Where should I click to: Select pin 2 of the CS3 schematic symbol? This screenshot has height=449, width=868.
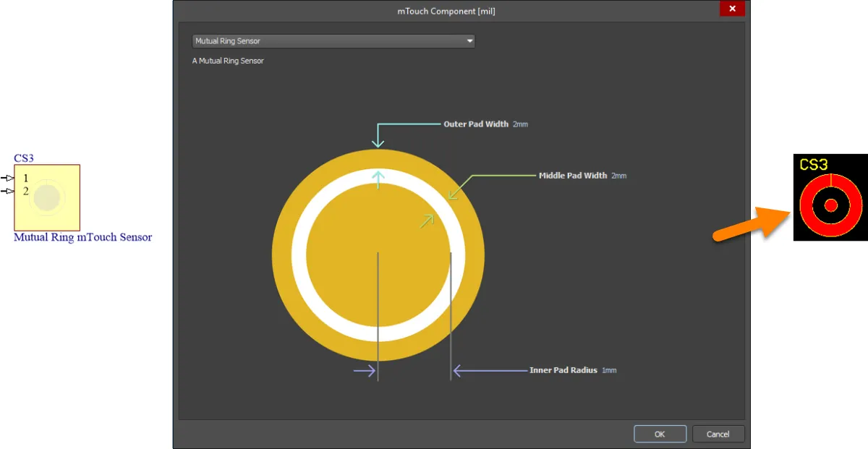tap(8, 191)
